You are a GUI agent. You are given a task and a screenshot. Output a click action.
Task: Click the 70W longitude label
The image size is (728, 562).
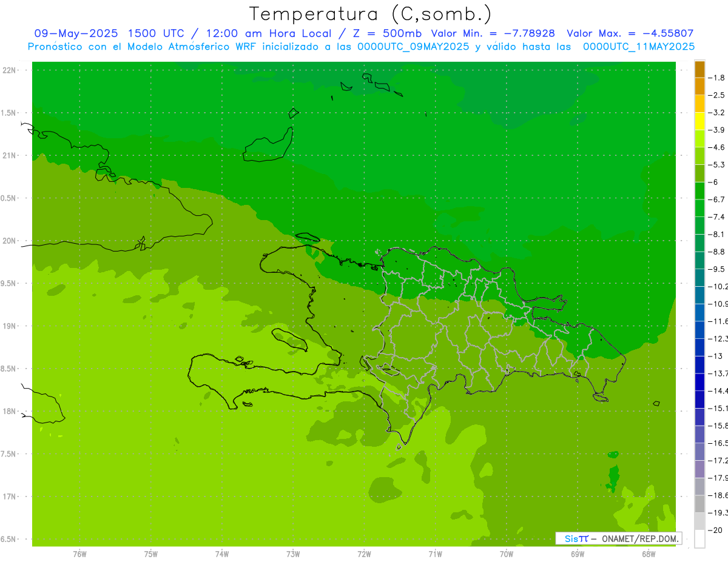pos(507,554)
